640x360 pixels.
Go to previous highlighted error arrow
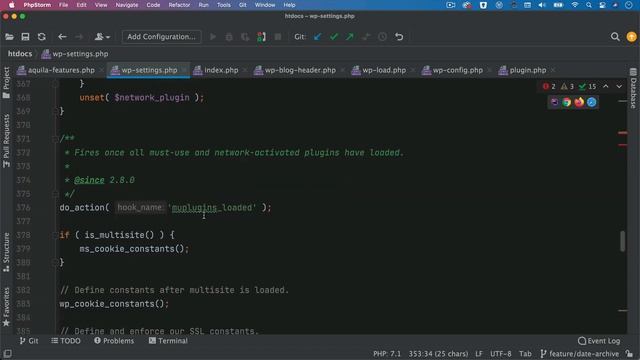pyautogui.click(x=606, y=87)
